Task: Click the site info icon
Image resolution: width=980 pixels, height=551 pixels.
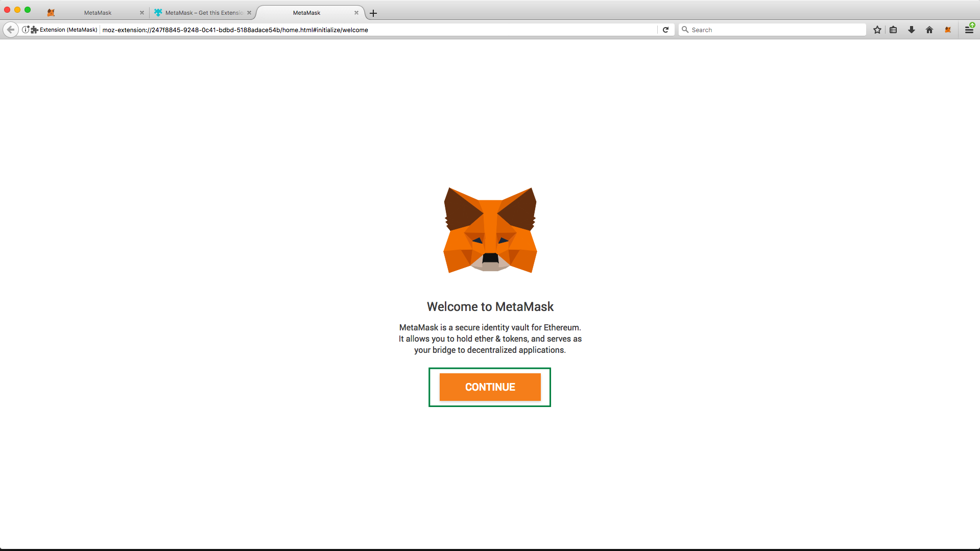Action: coord(26,30)
